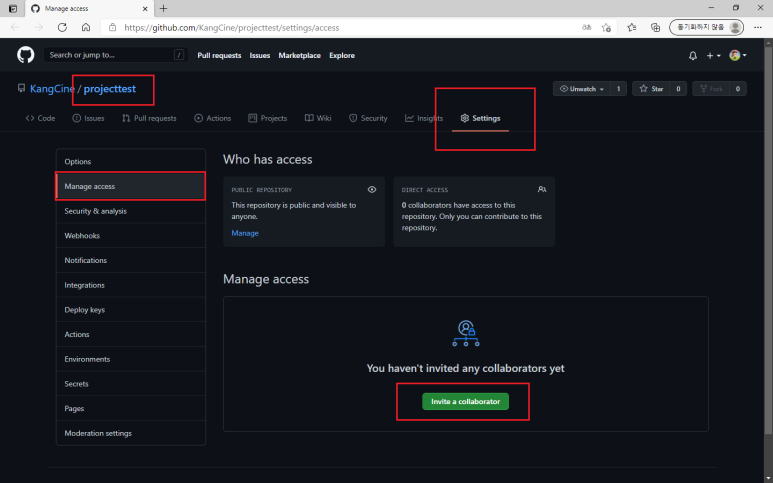Open a new browser tab
The image size is (773, 483).
(164, 8)
